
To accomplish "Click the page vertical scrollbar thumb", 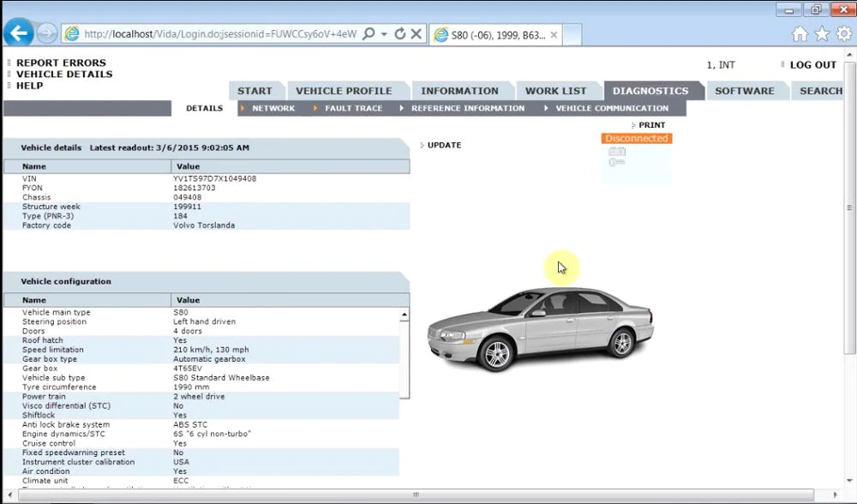I will [849, 207].
